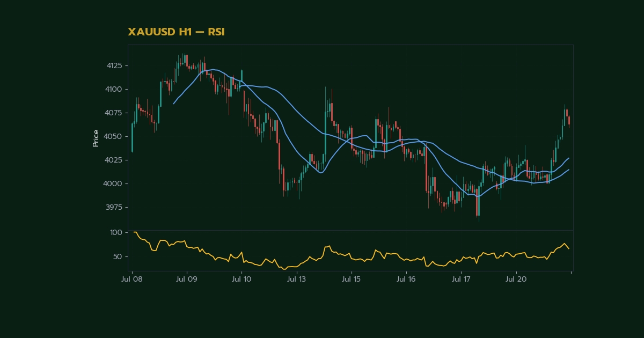The width and height of the screenshot is (644, 338).
Task: Click the Jul 15 date label
Action: click(351, 280)
